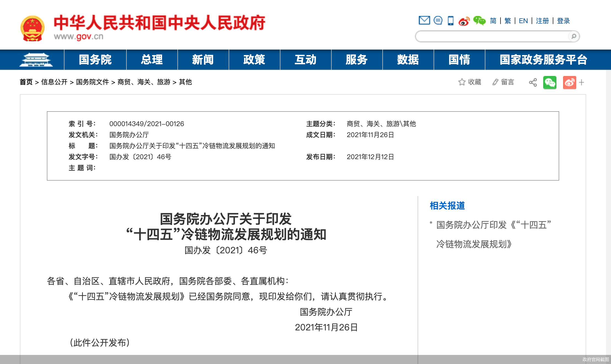Click the national emblem home logo
Screen dimensions: 611x364
[x=33, y=27]
